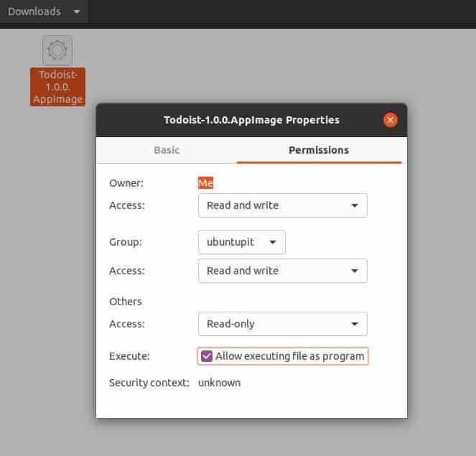
Task: Open the ubuntupit Group dropdown
Action: tap(242, 242)
